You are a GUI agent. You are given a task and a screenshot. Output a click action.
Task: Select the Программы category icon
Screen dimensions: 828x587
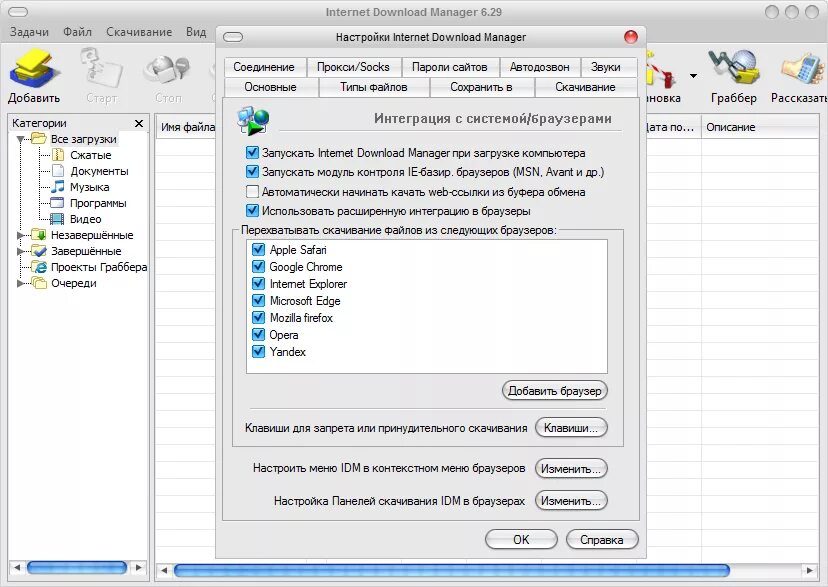click(57, 203)
